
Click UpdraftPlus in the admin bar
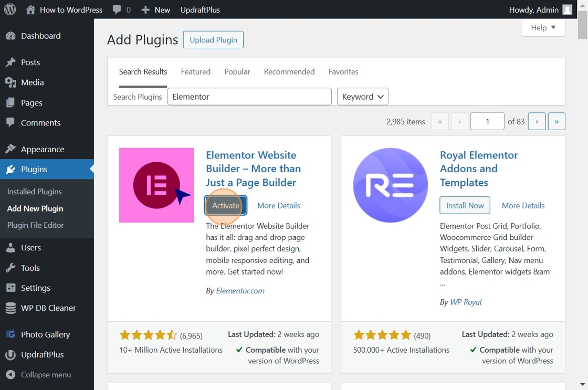coord(200,10)
